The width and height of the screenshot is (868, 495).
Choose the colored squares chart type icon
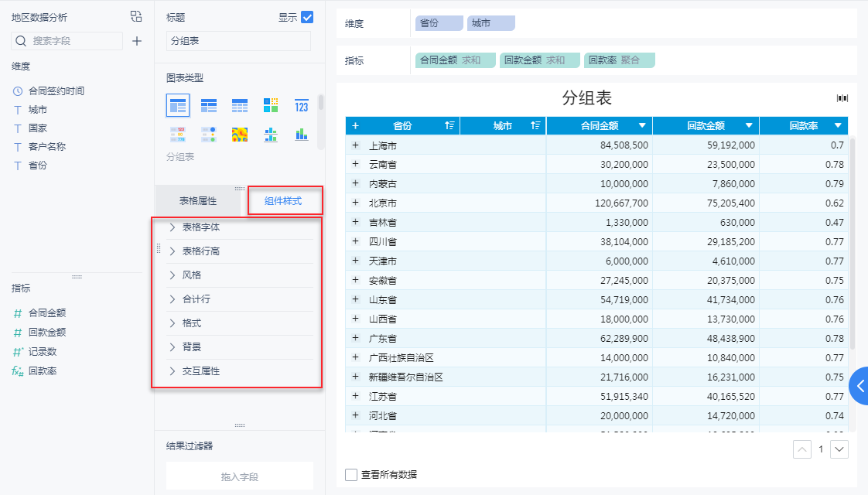271,105
